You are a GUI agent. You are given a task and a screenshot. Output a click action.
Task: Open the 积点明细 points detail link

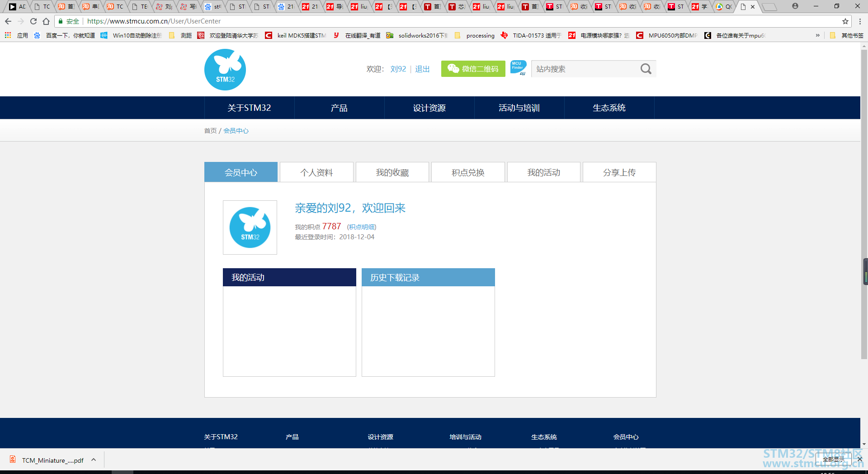click(362, 227)
